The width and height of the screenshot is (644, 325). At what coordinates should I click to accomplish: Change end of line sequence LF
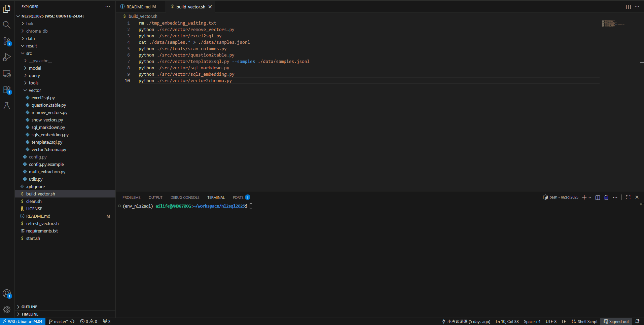(x=564, y=321)
